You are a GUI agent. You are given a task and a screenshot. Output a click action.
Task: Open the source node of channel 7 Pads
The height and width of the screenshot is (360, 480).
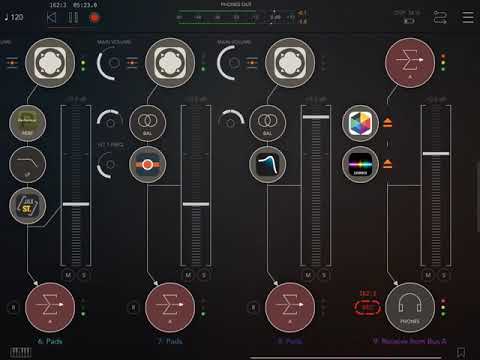coord(170,63)
